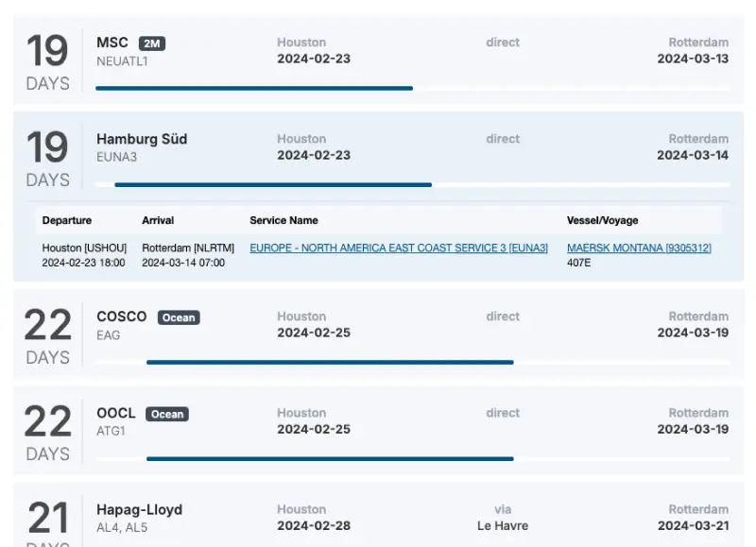Click the direct label in COSCO row
The height and width of the screenshot is (547, 756).
(503, 316)
